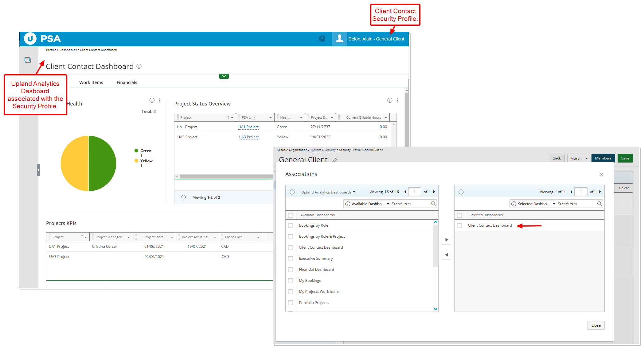Click the Back button

[x=556, y=158]
